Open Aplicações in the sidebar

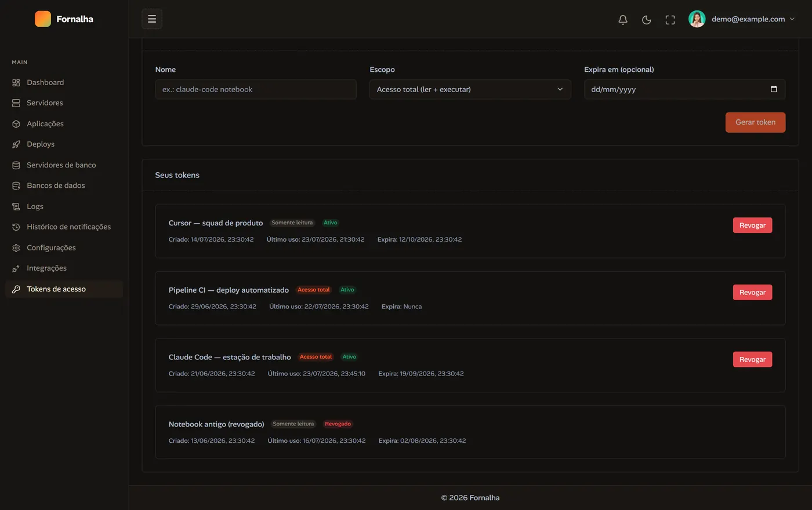pyautogui.click(x=64, y=124)
